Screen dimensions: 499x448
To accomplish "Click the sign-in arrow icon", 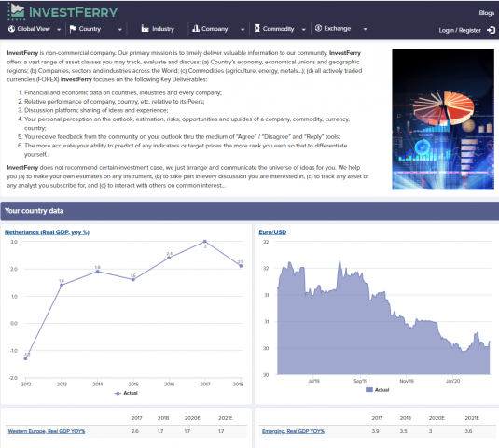I will tap(491, 30).
